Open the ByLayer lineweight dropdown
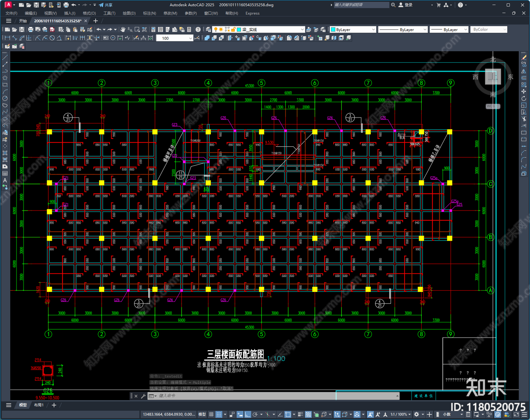 449,29
